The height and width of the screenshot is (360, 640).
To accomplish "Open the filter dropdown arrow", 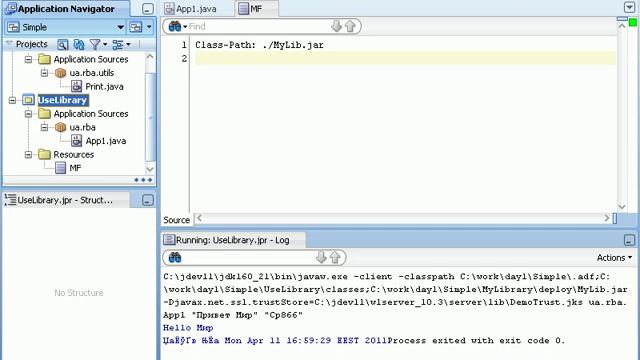I will pyautogui.click(x=105, y=44).
